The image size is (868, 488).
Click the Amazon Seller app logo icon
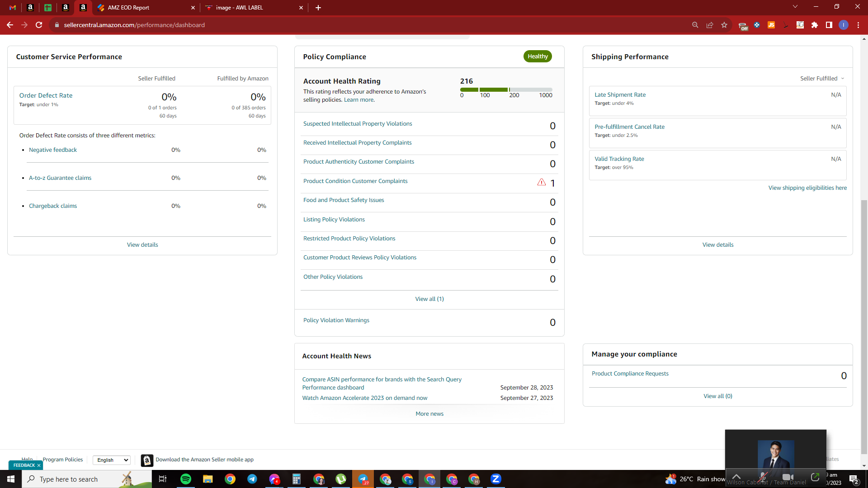click(x=147, y=460)
